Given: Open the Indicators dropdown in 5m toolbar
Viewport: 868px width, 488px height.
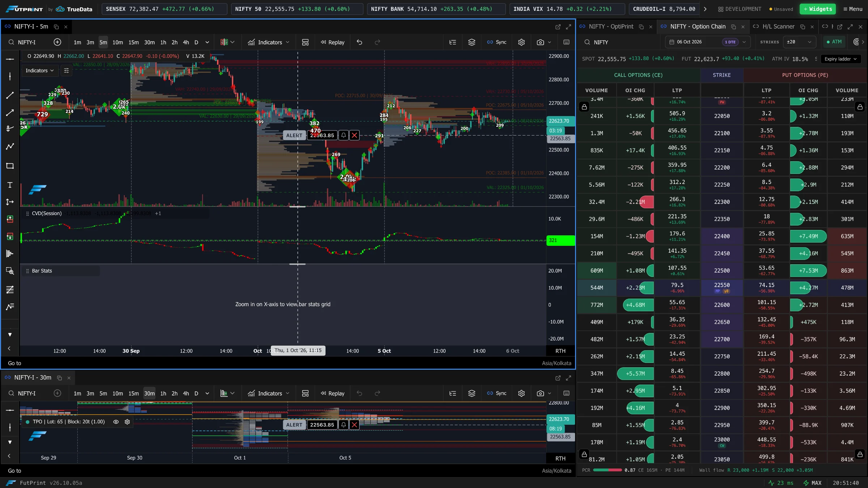Looking at the screenshot, I should point(268,42).
